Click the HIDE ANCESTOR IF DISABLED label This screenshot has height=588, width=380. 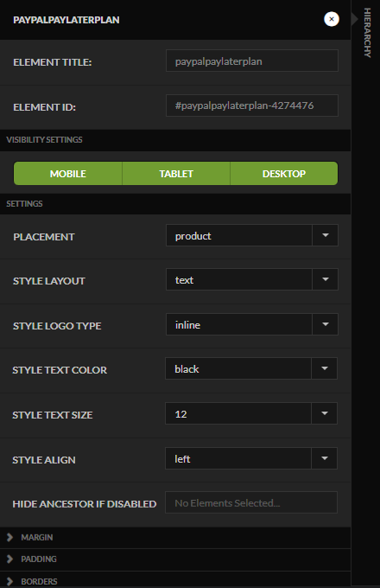[x=85, y=504]
